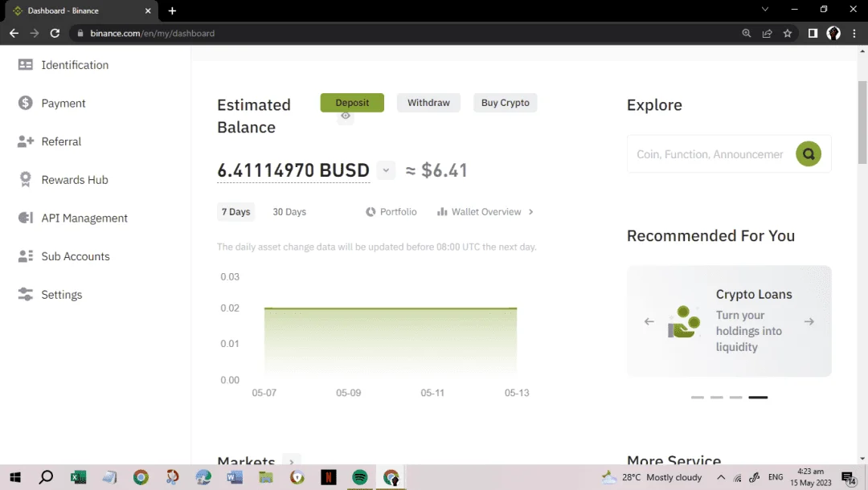Reload the Binance page
This screenshot has width=868, height=490.
coord(55,33)
